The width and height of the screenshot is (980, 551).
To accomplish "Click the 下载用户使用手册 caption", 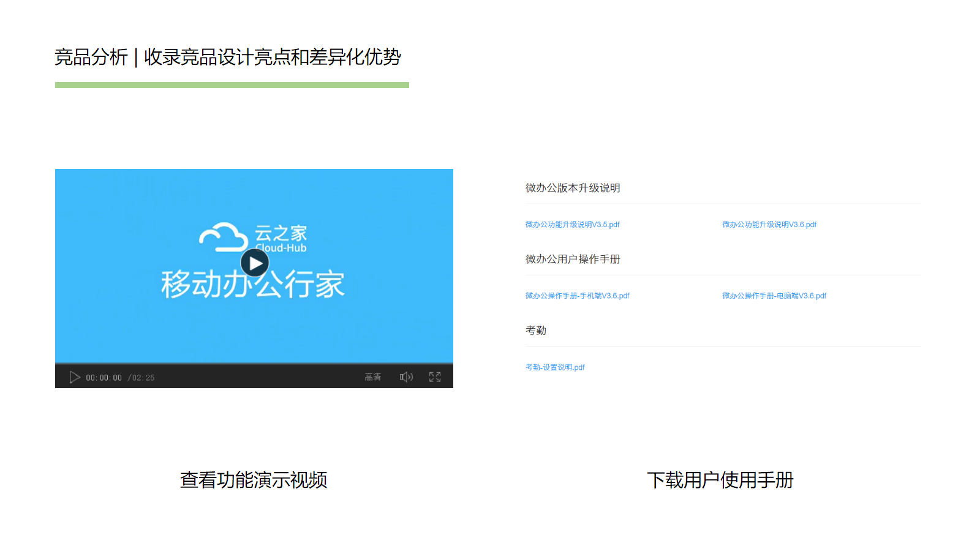I will coord(720,480).
